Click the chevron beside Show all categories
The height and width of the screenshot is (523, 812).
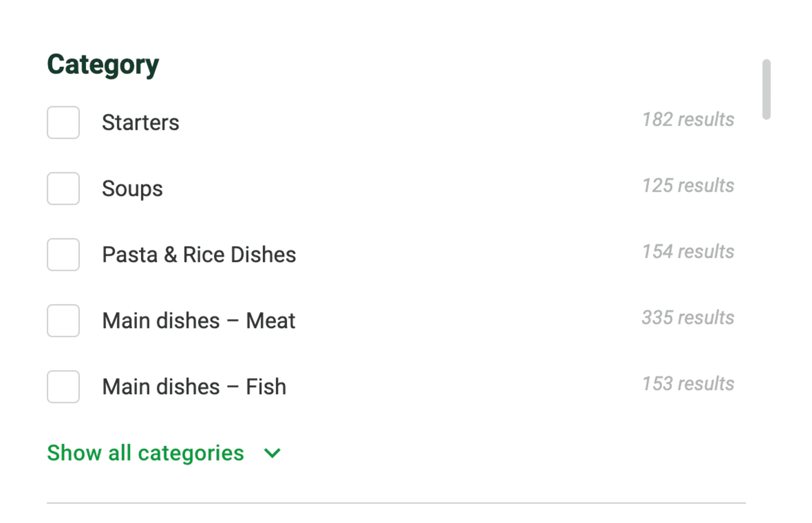coord(273,453)
